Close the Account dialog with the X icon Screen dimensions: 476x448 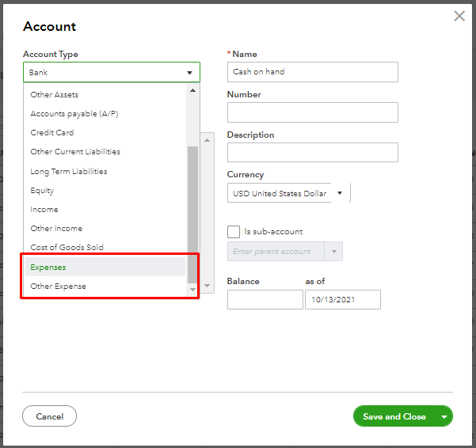[x=459, y=16]
